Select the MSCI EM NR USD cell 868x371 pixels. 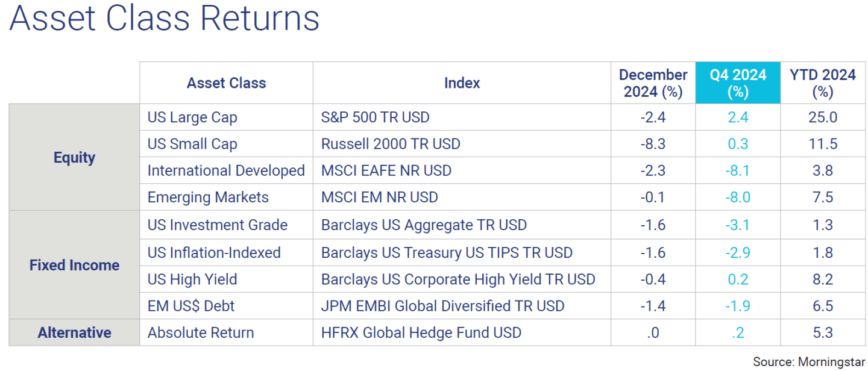(380, 197)
